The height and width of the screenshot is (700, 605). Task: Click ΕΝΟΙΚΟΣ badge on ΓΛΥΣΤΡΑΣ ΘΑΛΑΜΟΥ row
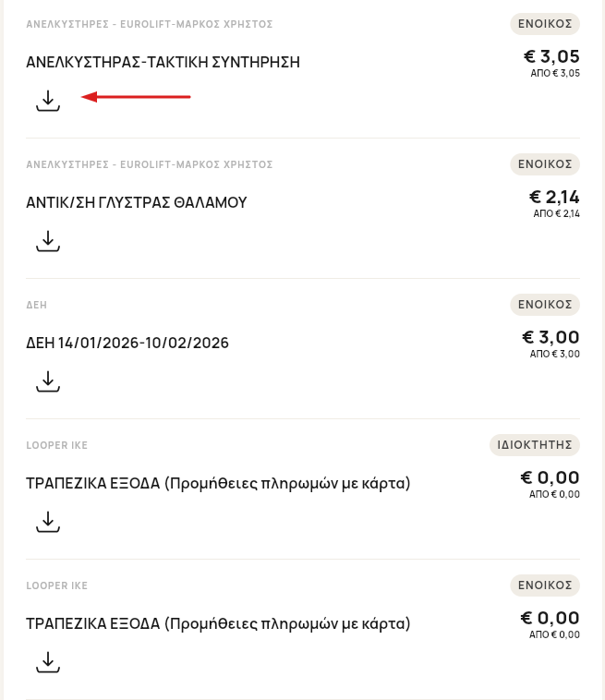click(545, 164)
